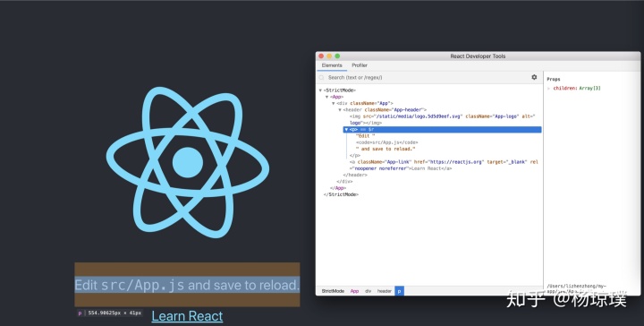Jump to App in the breadcrumb bar
Screen dimensions: 644x326
[x=354, y=291]
